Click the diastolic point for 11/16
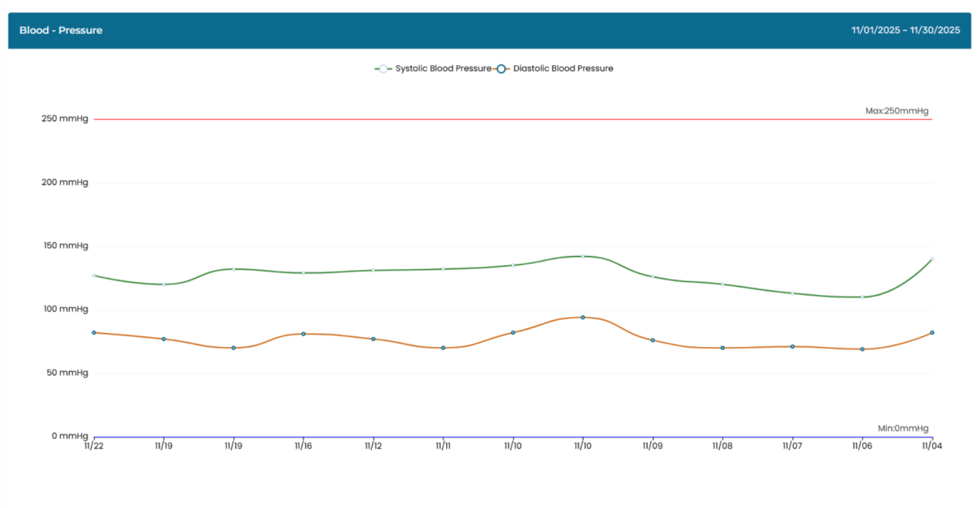980x508 pixels. (304, 334)
